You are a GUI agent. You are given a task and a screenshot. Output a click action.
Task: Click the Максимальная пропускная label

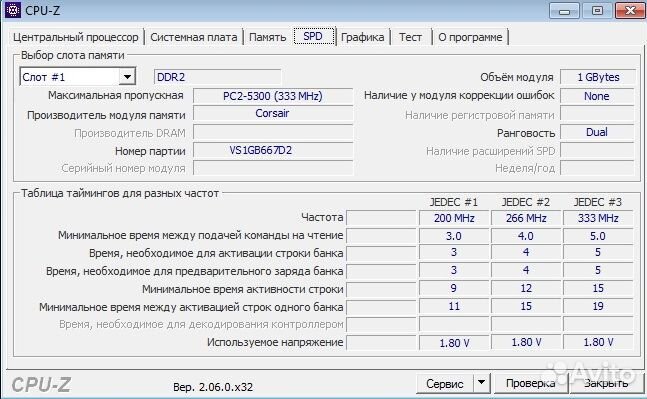click(116, 96)
